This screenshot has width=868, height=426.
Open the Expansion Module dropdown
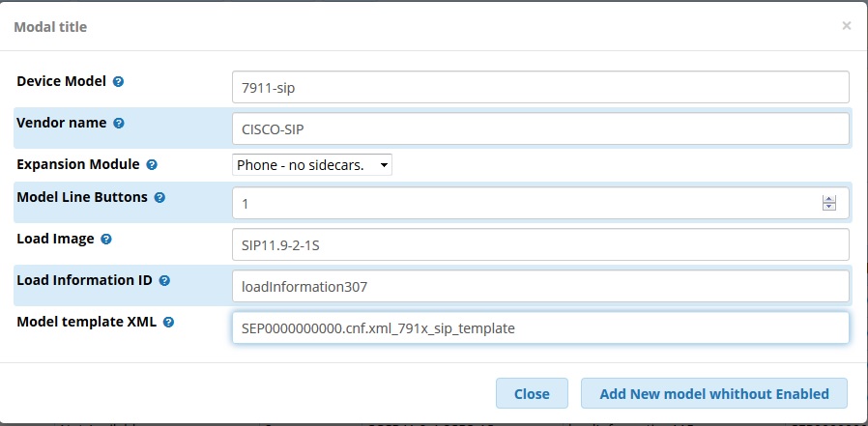(x=312, y=165)
